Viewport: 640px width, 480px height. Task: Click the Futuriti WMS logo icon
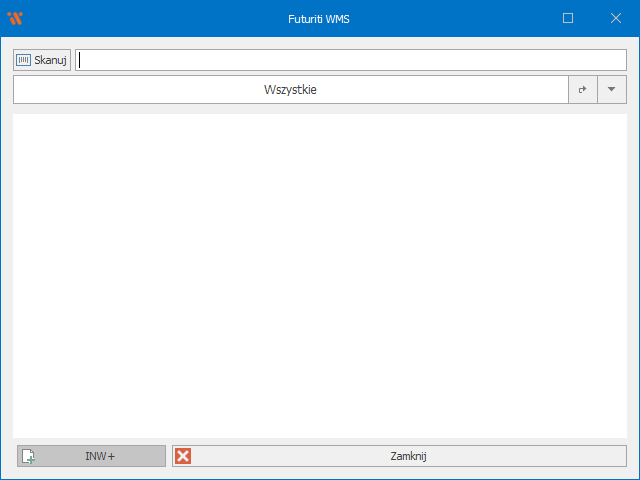15,18
